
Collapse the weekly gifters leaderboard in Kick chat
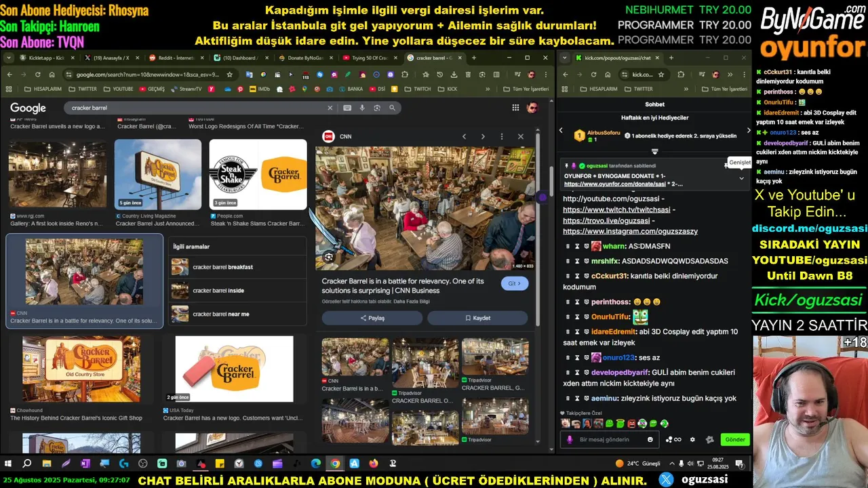(654, 151)
